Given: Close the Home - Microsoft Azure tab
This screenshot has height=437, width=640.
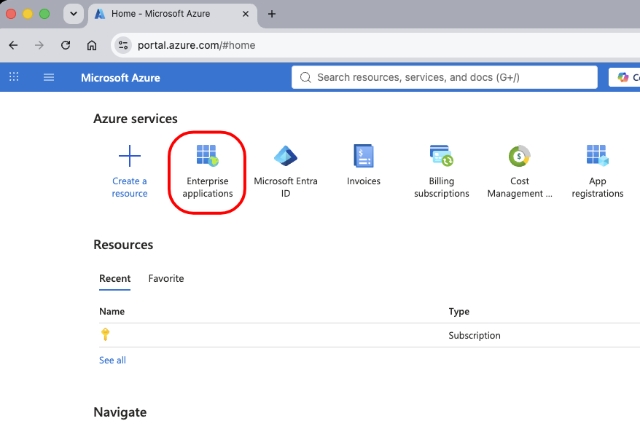Looking at the screenshot, I should click(x=246, y=14).
